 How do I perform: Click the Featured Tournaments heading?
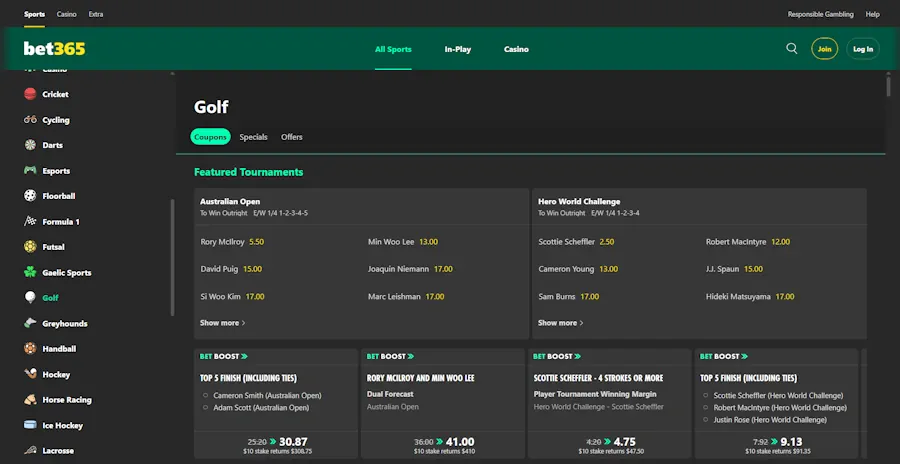coord(249,172)
